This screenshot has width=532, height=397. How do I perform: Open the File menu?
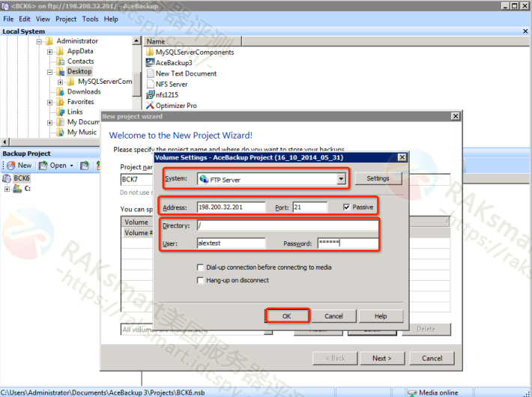pyautogui.click(x=8, y=19)
